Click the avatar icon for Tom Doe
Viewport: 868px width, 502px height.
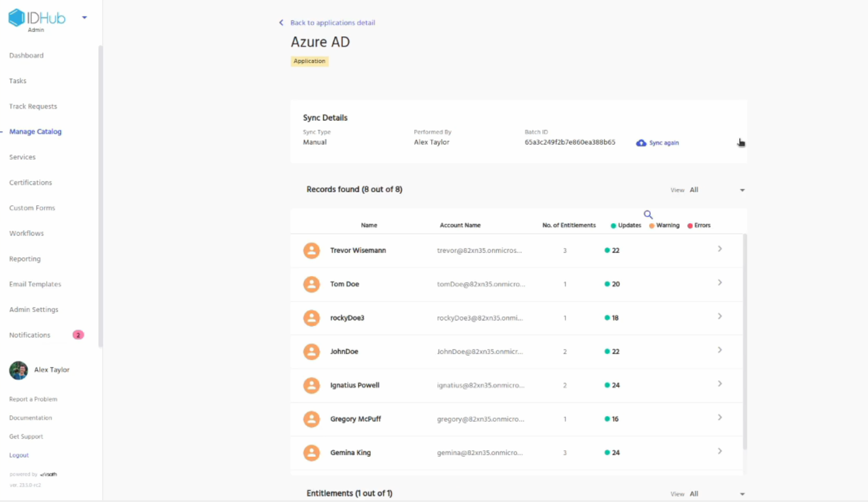pyautogui.click(x=311, y=284)
